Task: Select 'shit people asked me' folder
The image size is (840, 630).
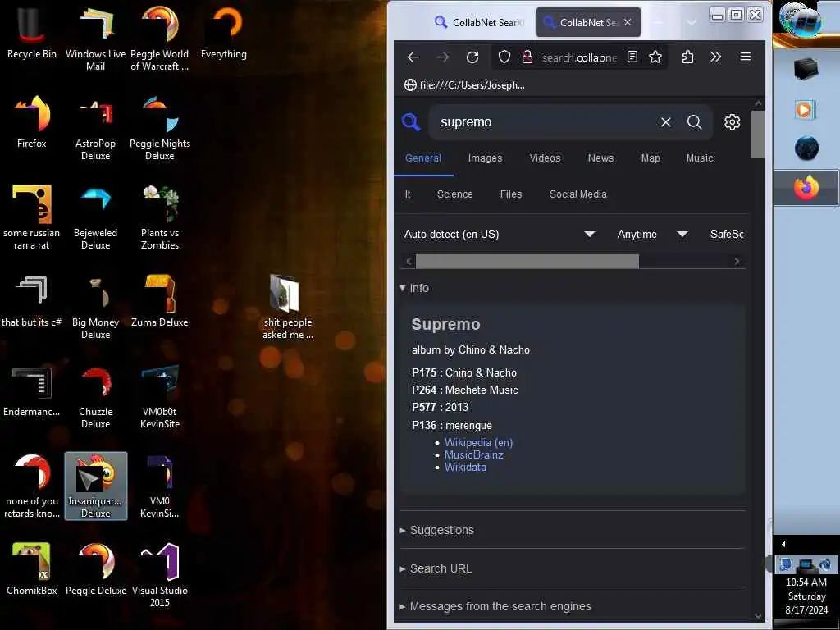Action: click(288, 308)
